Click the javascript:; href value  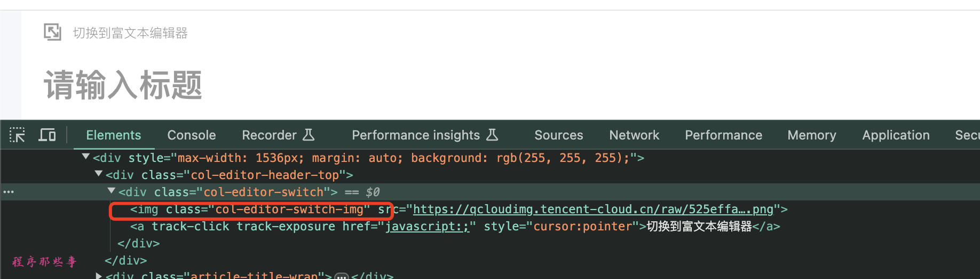click(427, 227)
